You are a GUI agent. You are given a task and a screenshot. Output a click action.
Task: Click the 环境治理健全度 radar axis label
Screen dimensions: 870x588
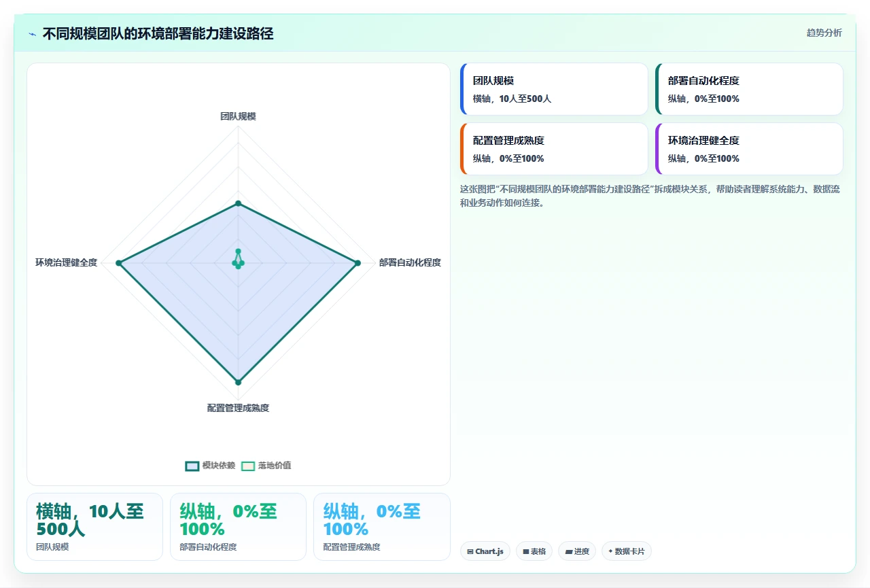pos(67,262)
